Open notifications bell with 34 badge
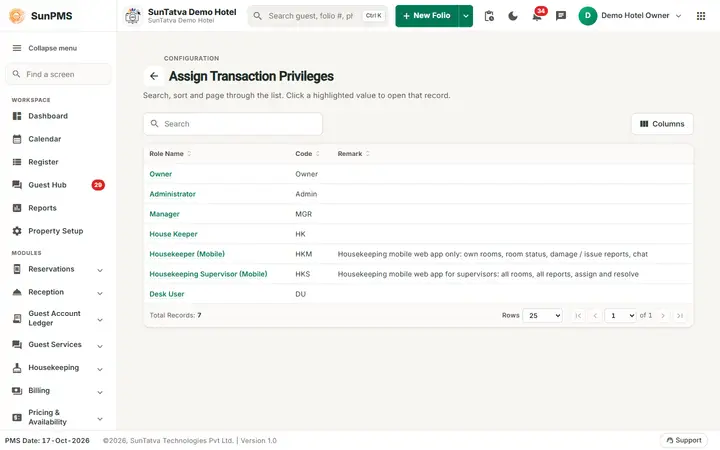This screenshot has width=720, height=450. (537, 16)
